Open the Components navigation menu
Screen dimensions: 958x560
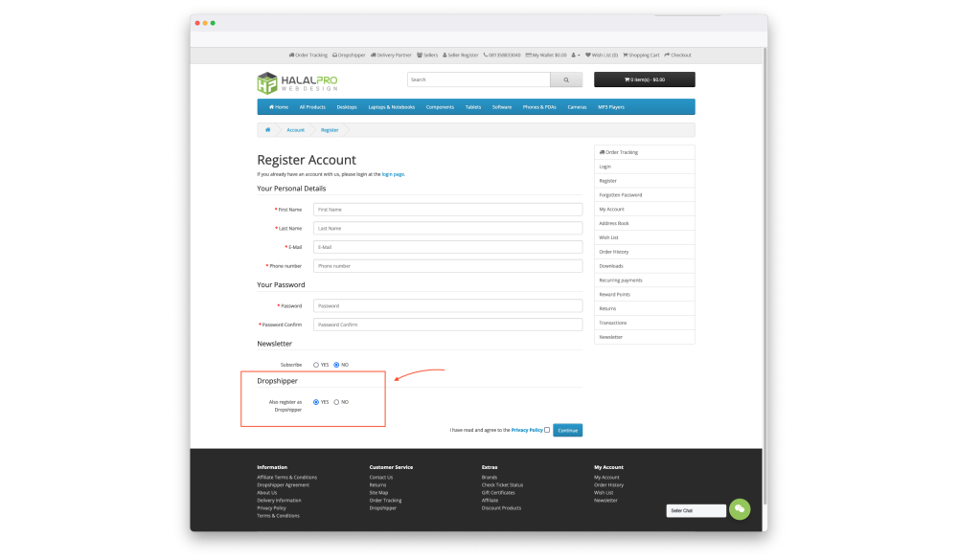tap(440, 107)
